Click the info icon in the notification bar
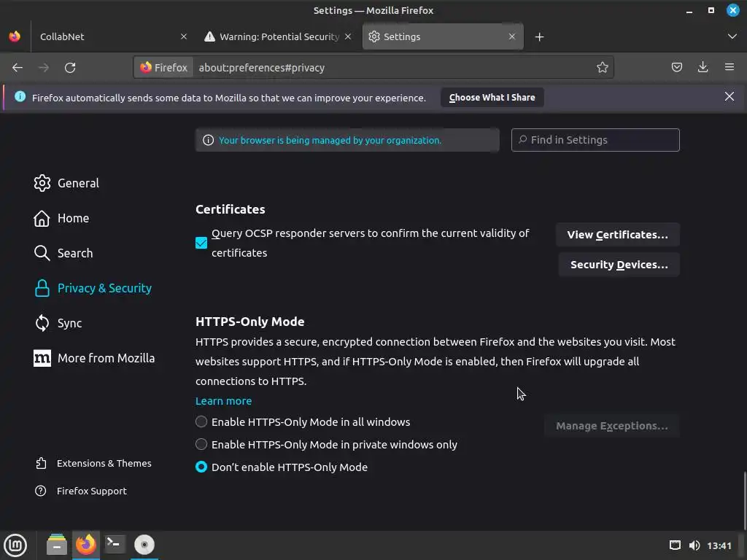This screenshot has height=560, width=747. [x=20, y=97]
